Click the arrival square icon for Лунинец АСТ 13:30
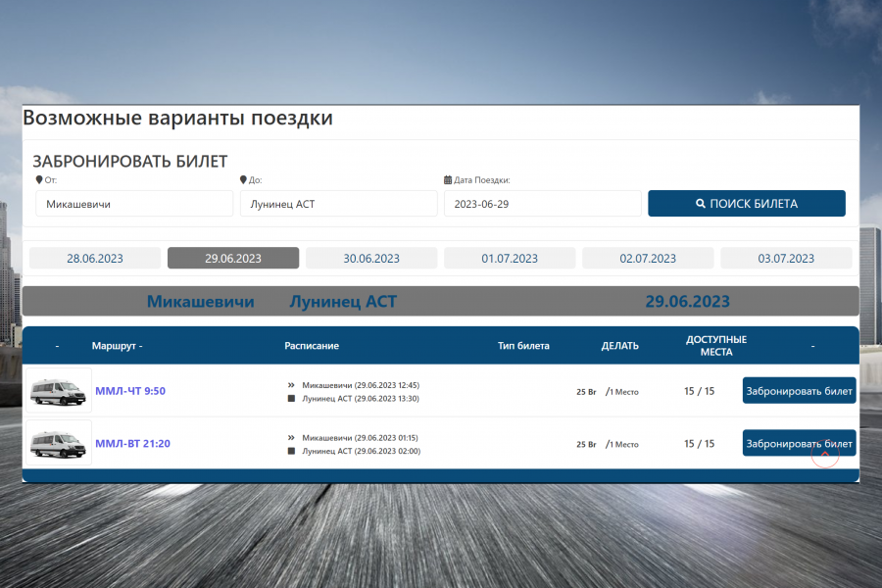 291,399
